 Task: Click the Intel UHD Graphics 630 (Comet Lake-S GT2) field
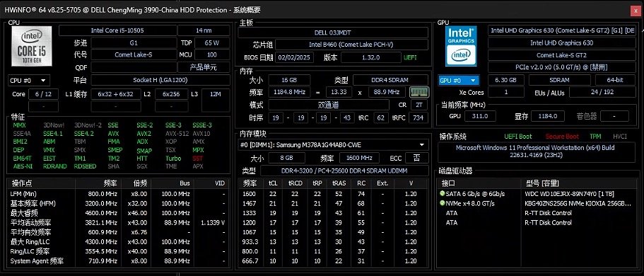[x=563, y=30]
